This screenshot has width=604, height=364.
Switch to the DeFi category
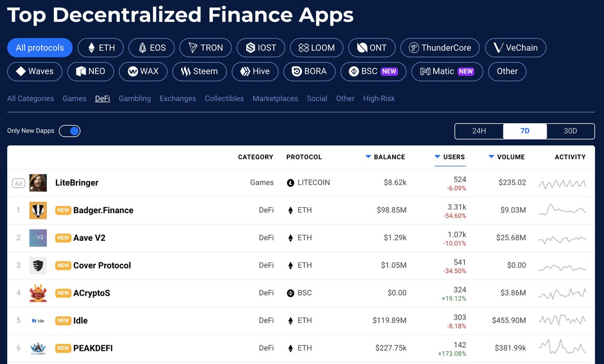pos(103,99)
